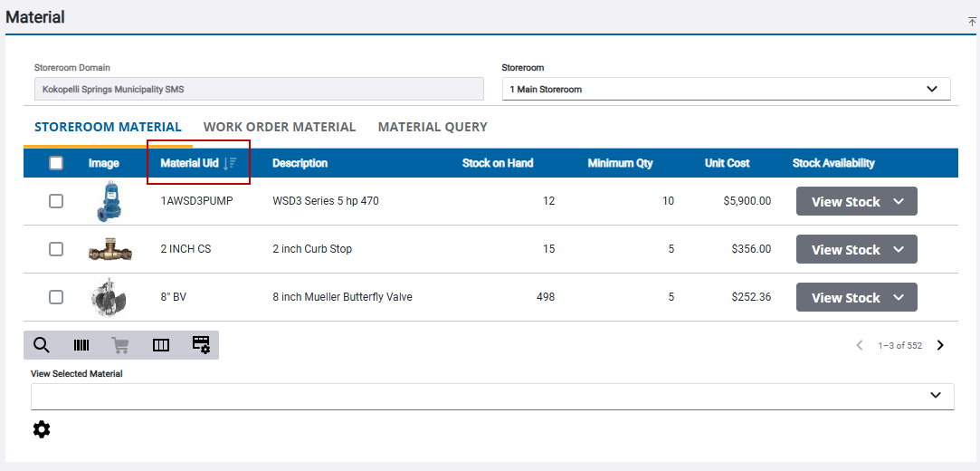980x471 pixels.
Task: Switch to the Work Order Material tab
Action: coord(280,127)
